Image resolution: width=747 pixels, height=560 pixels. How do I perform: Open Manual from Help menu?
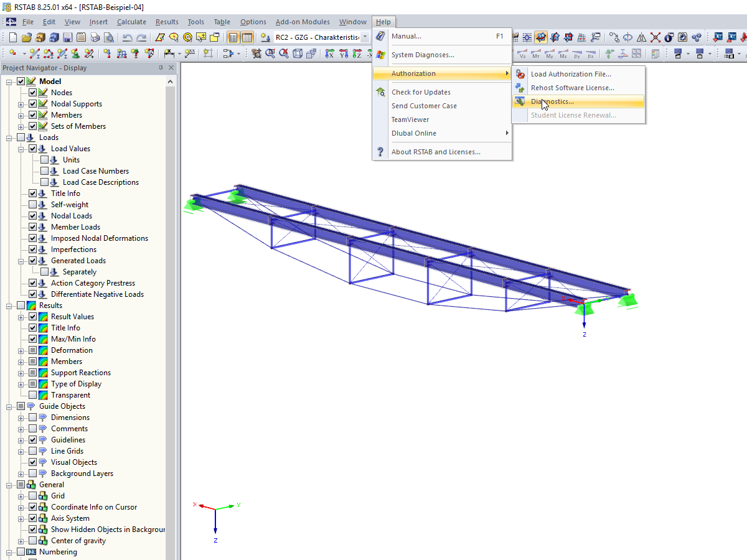pos(442,36)
